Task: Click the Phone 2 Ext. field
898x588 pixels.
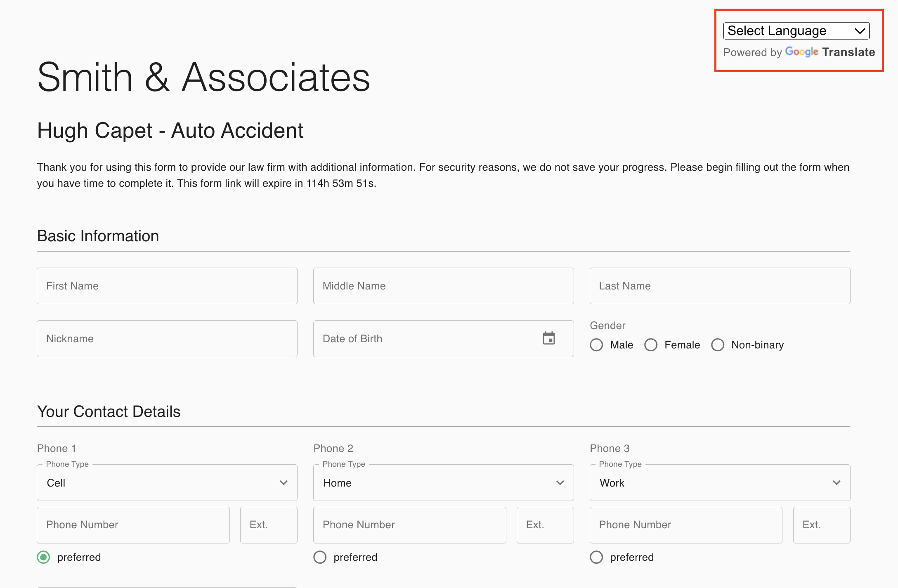Action: (545, 525)
